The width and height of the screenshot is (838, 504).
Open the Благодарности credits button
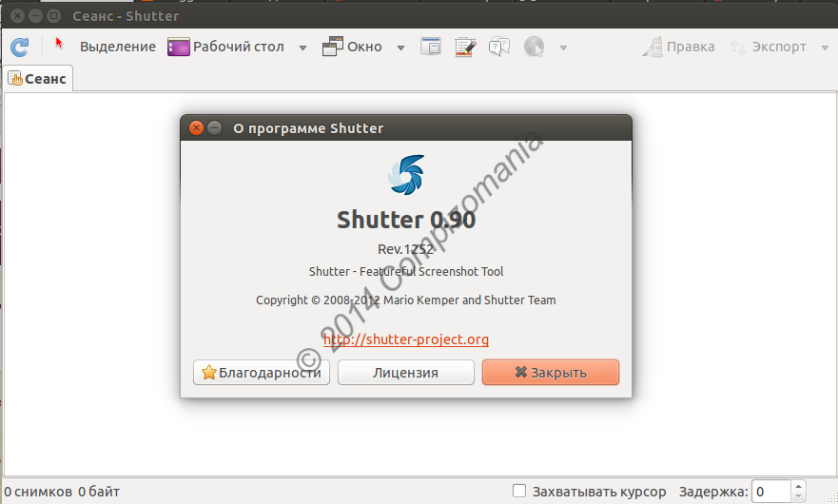point(262,372)
